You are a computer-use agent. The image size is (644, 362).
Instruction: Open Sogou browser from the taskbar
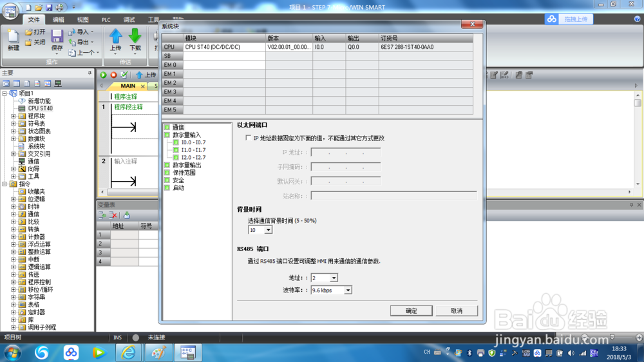point(41,352)
